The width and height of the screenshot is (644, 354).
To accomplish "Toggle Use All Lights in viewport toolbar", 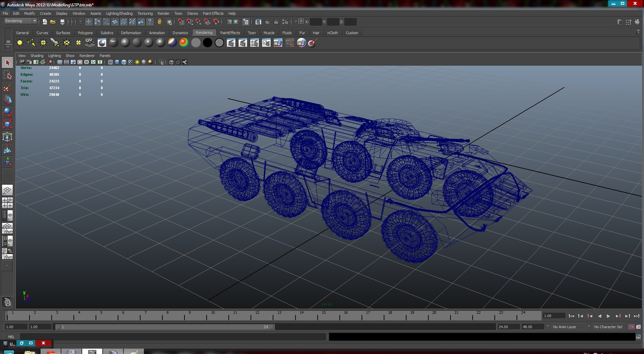I will (137, 62).
